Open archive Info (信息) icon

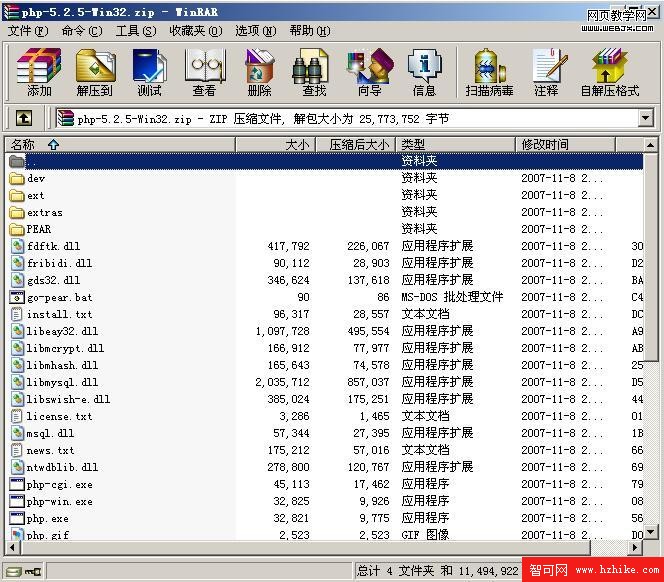(x=424, y=72)
